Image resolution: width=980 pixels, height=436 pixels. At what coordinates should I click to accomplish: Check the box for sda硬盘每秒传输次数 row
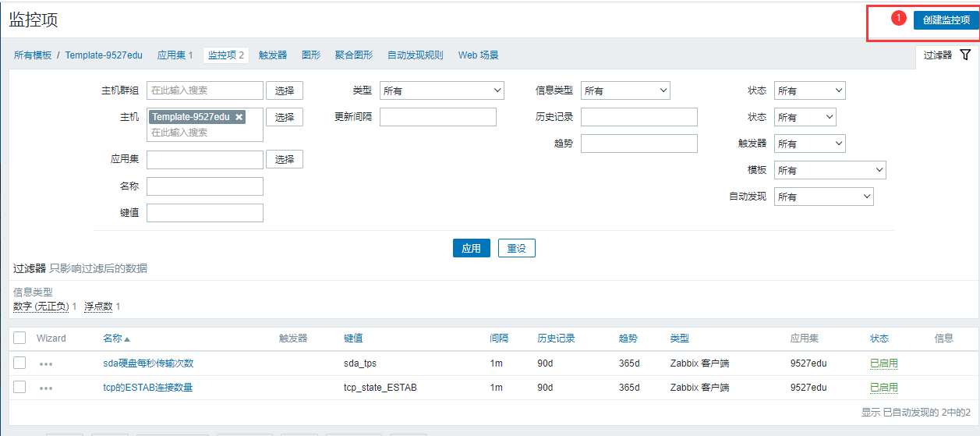click(19, 363)
